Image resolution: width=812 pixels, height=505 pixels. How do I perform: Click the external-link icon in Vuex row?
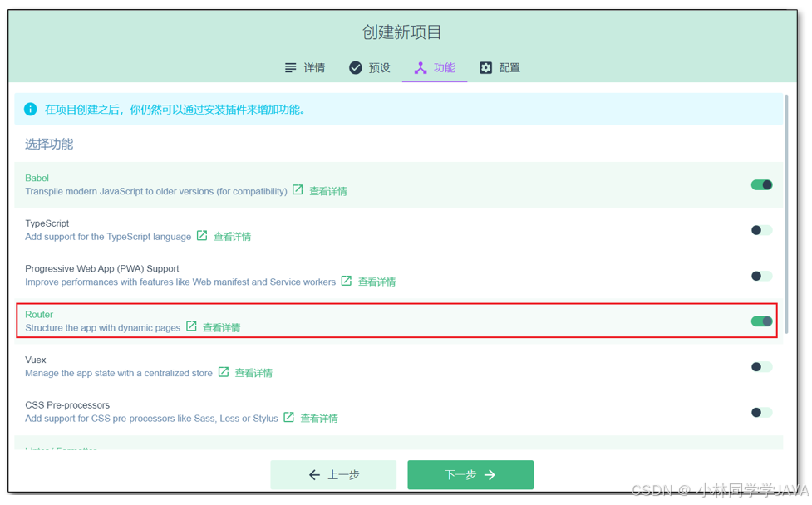(224, 372)
